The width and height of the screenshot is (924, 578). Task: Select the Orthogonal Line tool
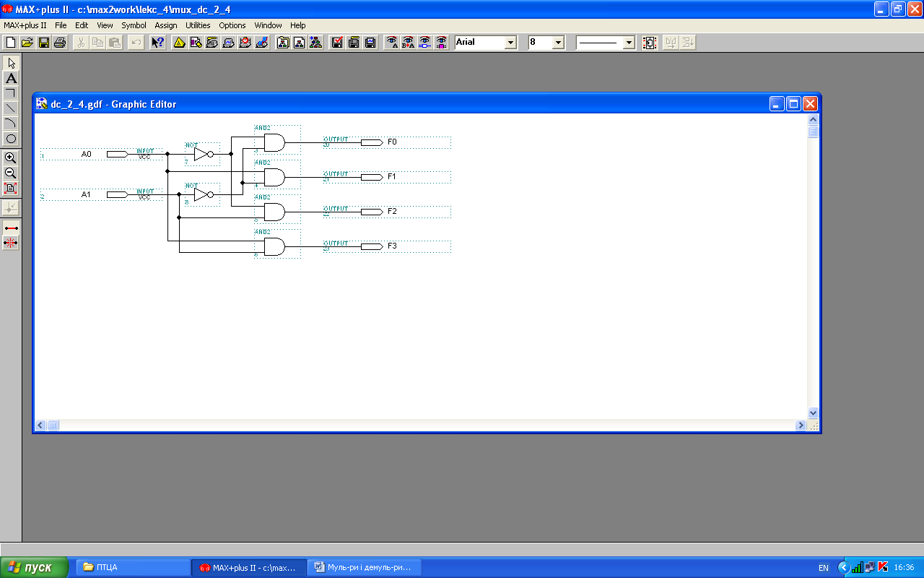[11, 93]
